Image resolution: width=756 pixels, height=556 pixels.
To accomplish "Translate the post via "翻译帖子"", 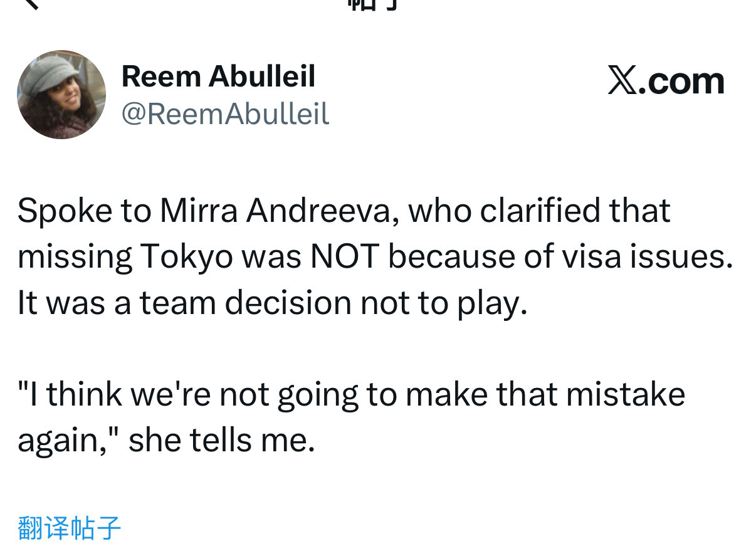I will pyautogui.click(x=69, y=528).
